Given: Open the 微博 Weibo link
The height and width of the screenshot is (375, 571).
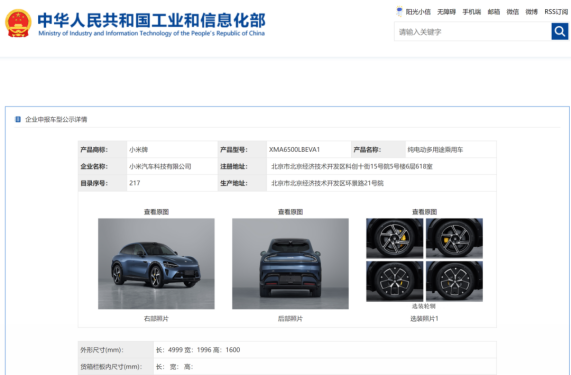Looking at the screenshot, I should [532, 12].
